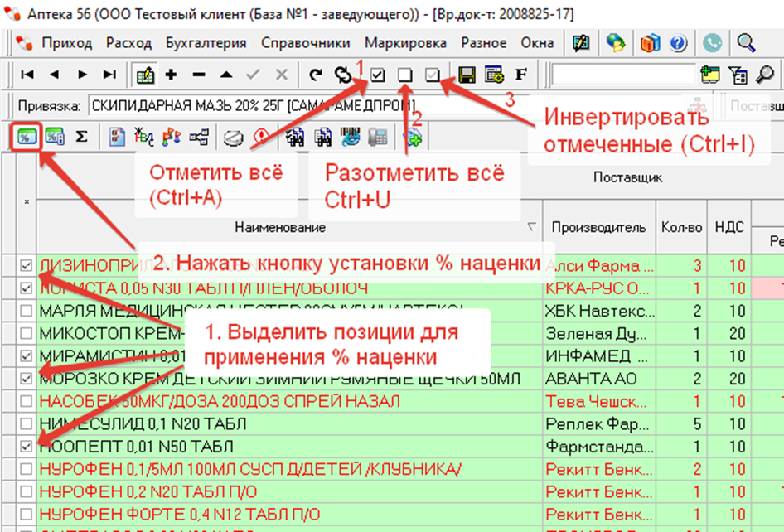The width and height of the screenshot is (784, 532).
Task: Open the Бухгалтерия menu
Action: tap(206, 43)
